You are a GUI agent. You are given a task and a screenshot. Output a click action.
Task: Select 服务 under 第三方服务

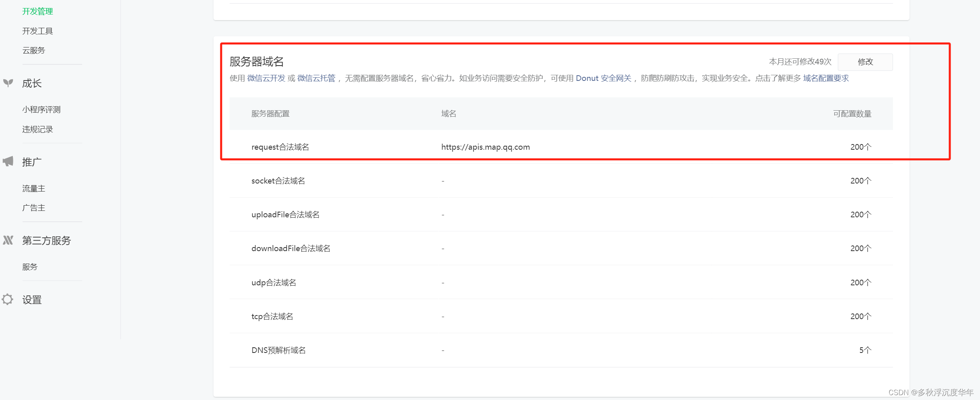30,267
